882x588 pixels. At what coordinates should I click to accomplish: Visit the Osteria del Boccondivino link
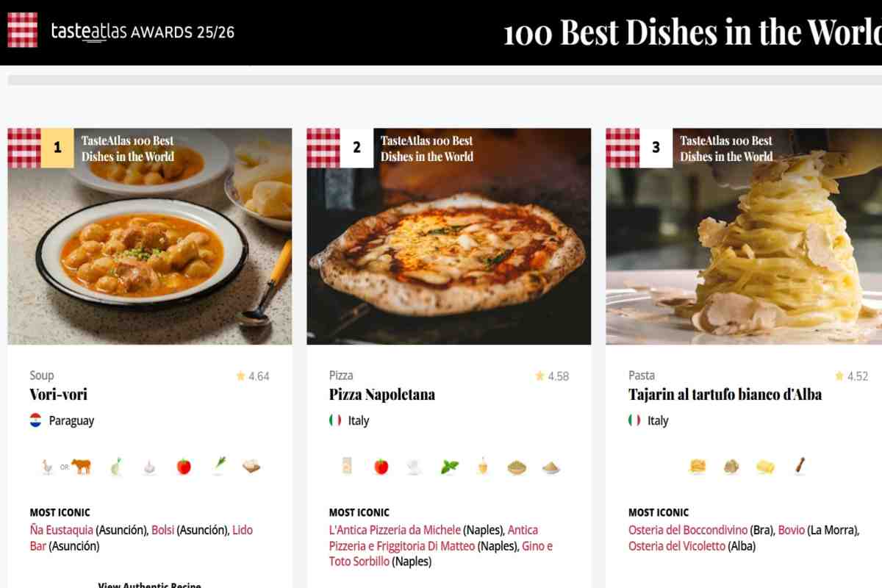point(688,530)
